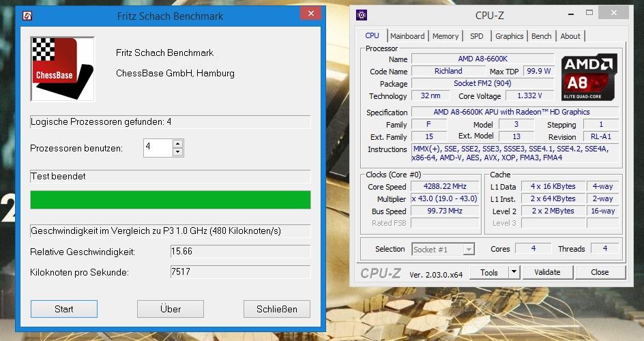The image size is (644, 341).
Task: Open the SPD tab
Action: [x=476, y=36]
